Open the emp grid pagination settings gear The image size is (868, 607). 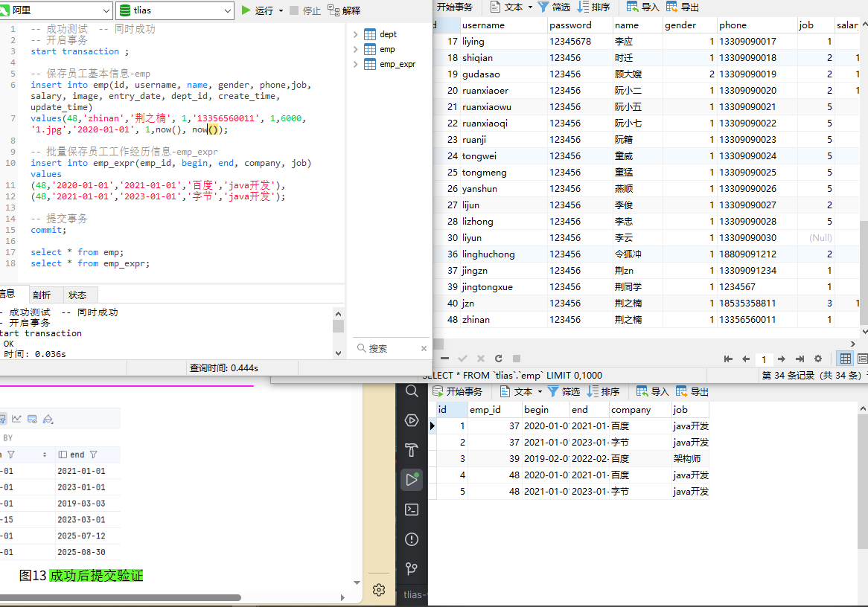818,359
